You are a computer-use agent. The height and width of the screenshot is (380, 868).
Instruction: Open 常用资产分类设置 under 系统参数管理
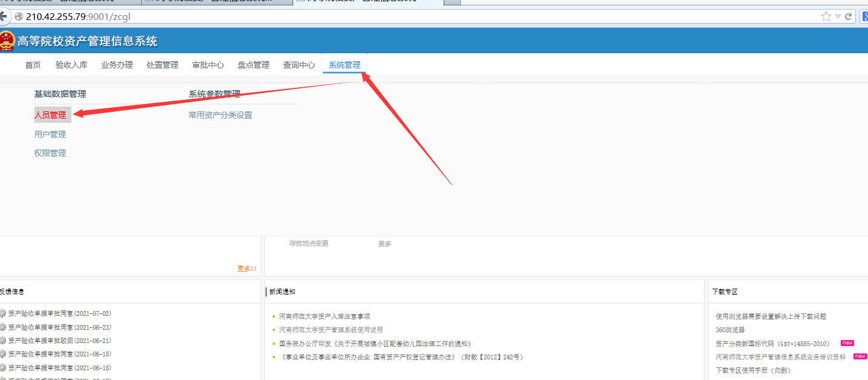pyautogui.click(x=220, y=115)
